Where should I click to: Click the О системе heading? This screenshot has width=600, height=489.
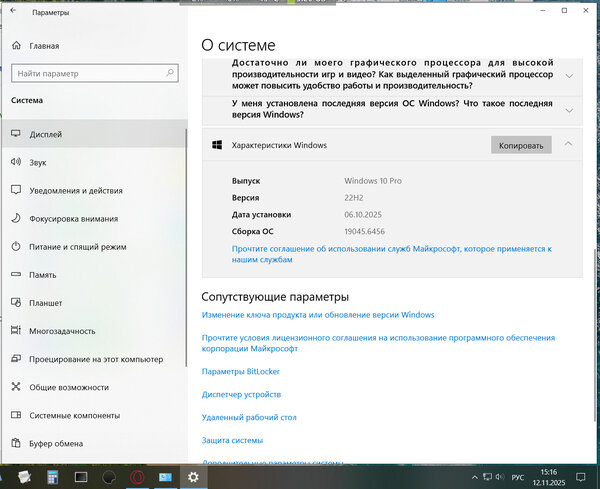coord(238,45)
